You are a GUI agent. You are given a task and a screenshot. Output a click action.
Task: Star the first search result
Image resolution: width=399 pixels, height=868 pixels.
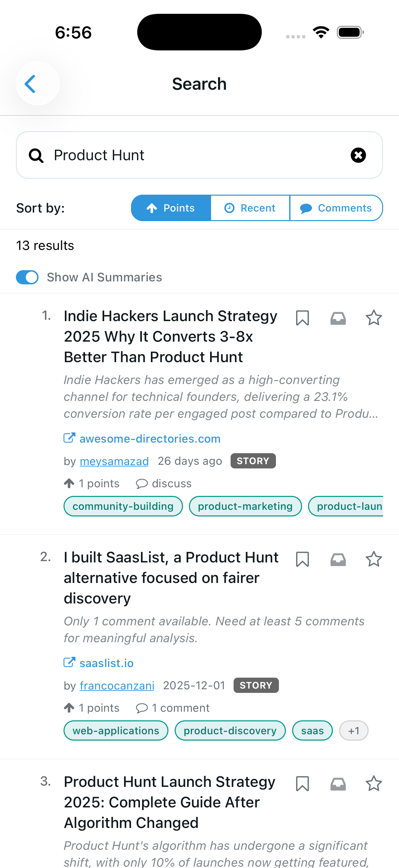(x=374, y=317)
